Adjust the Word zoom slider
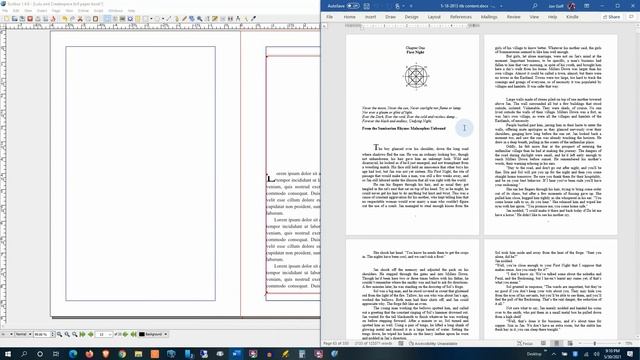This screenshot has width=640, height=360. [594, 343]
